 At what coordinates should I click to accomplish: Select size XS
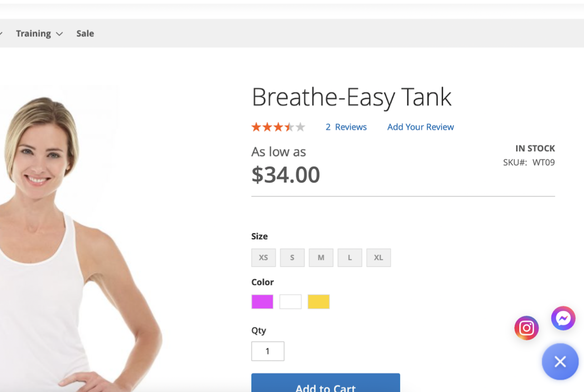click(x=263, y=258)
